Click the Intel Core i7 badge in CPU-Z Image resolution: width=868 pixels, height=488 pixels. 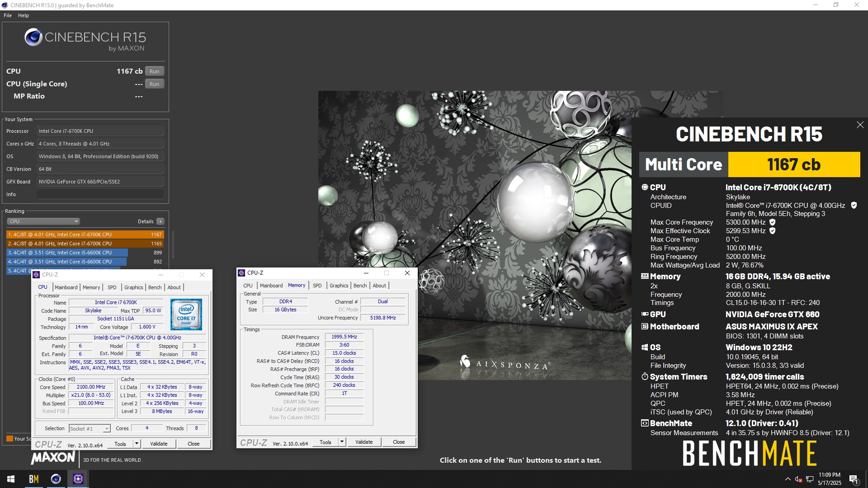click(x=186, y=314)
